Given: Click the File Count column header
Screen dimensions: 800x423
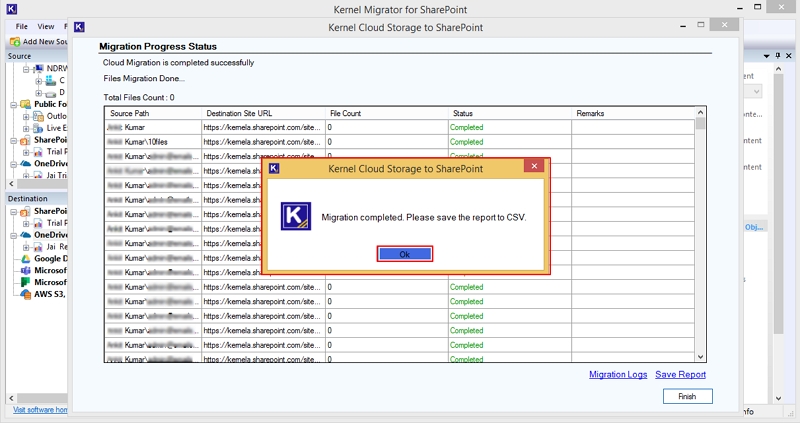Looking at the screenshot, I should [387, 113].
